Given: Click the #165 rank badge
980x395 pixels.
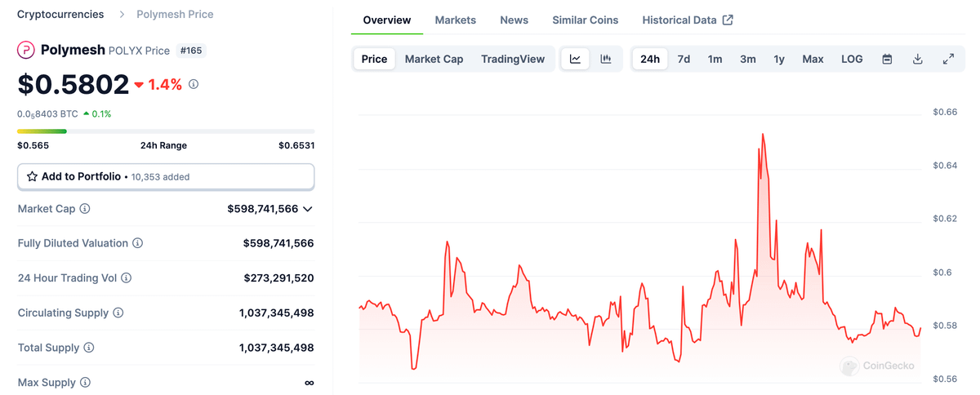Looking at the screenshot, I should [191, 51].
